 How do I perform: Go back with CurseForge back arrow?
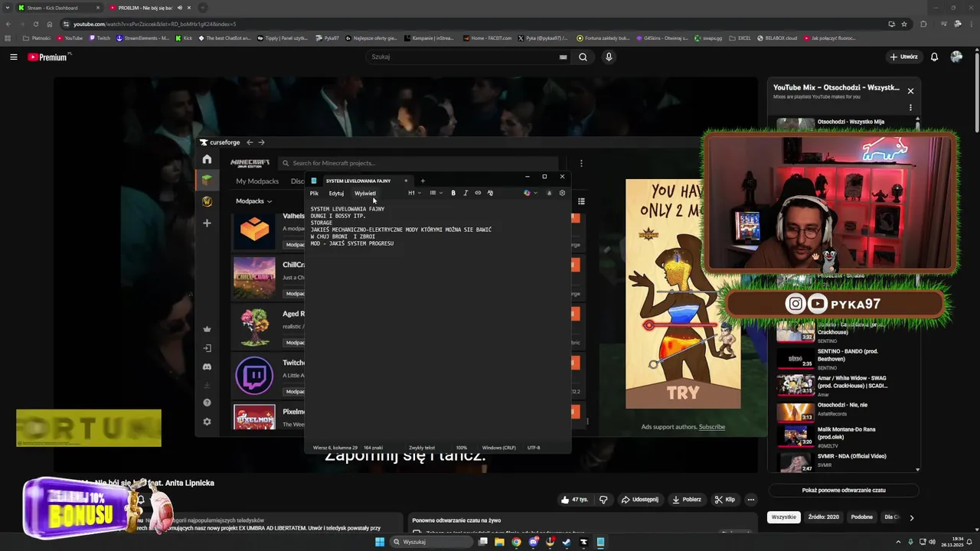pos(250,142)
